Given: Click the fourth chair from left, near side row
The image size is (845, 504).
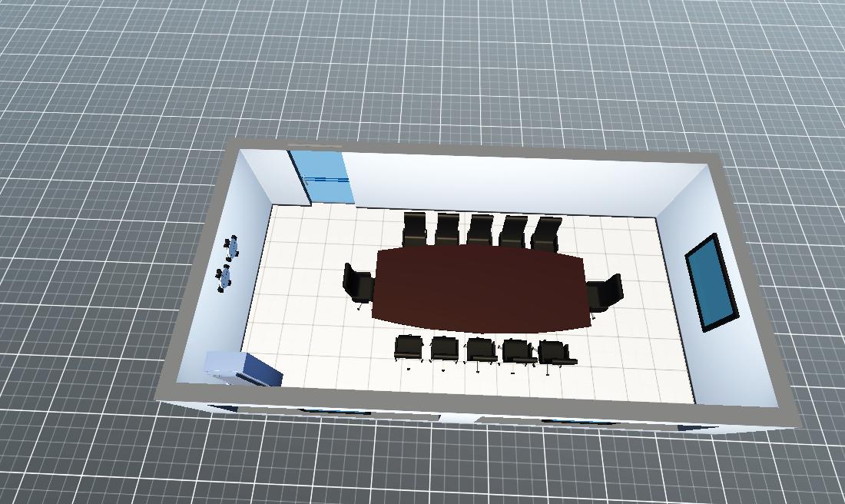Looking at the screenshot, I should click(x=519, y=351).
